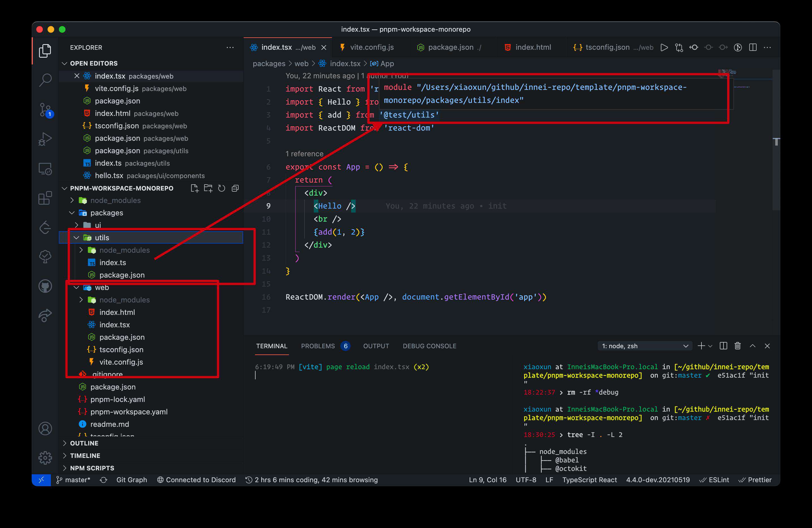The image size is (812, 528).
Task: Click the Split Editor icon
Action: pyautogui.click(x=753, y=47)
